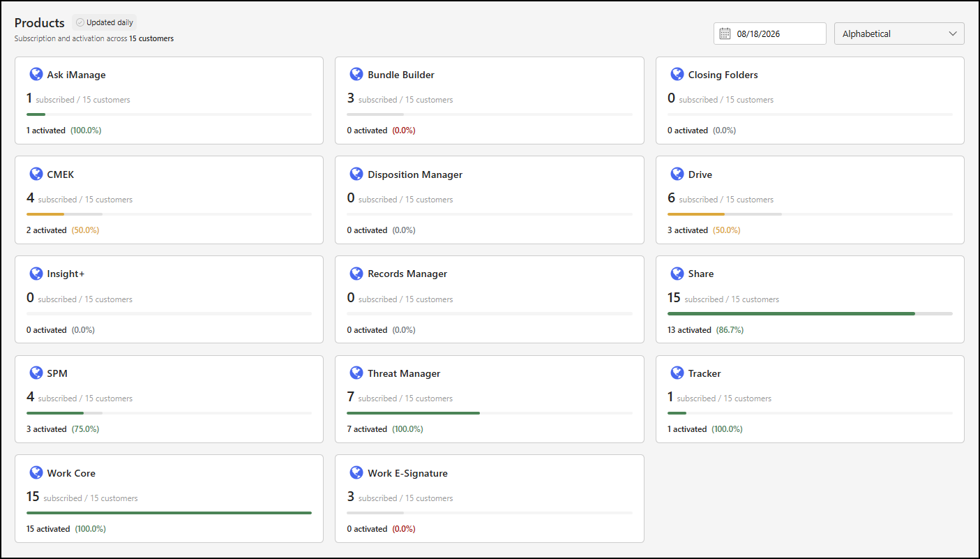Image resolution: width=980 pixels, height=559 pixels.
Task: Click the Work E-Signature globe icon
Action: (356, 472)
